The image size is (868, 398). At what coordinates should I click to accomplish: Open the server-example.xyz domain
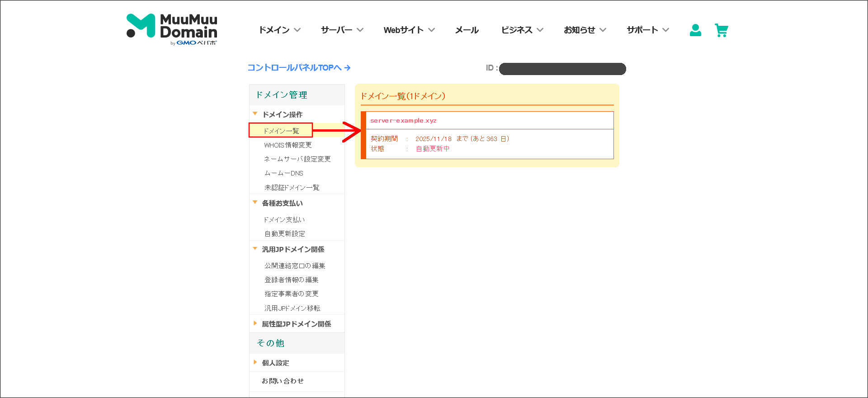click(x=403, y=120)
